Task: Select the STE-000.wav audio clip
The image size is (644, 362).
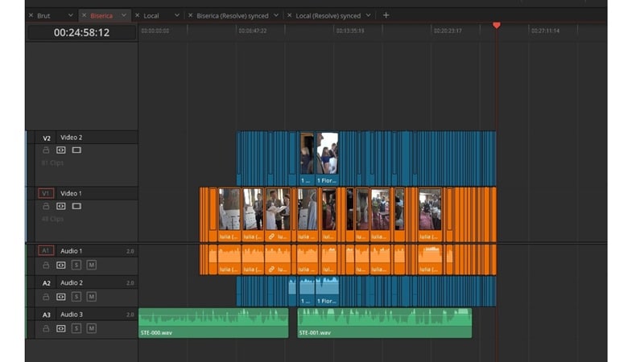Action: click(x=213, y=323)
